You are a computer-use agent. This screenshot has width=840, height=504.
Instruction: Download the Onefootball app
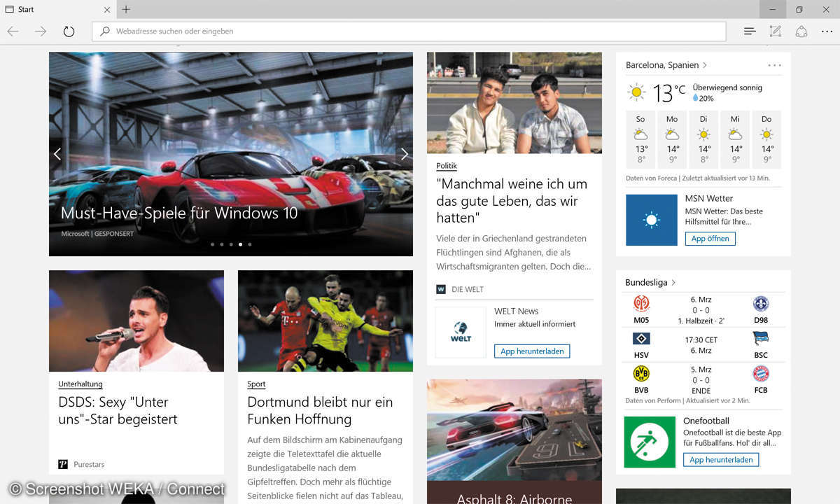pyautogui.click(x=721, y=460)
